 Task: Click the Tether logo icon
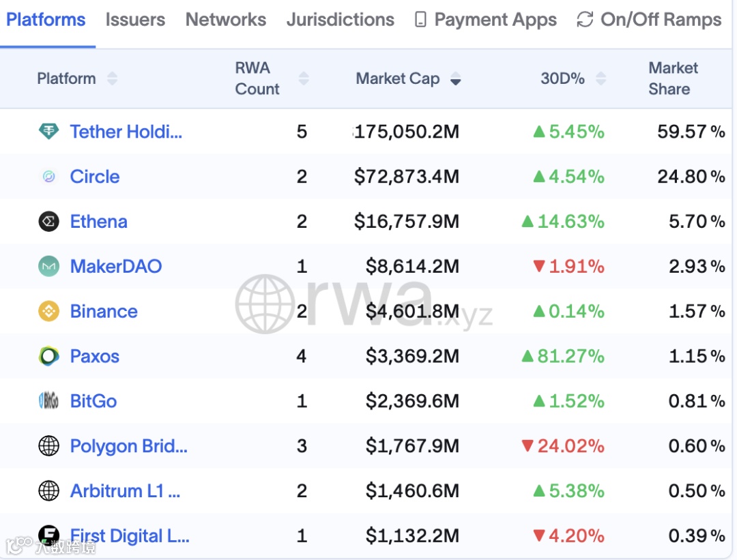point(49,132)
